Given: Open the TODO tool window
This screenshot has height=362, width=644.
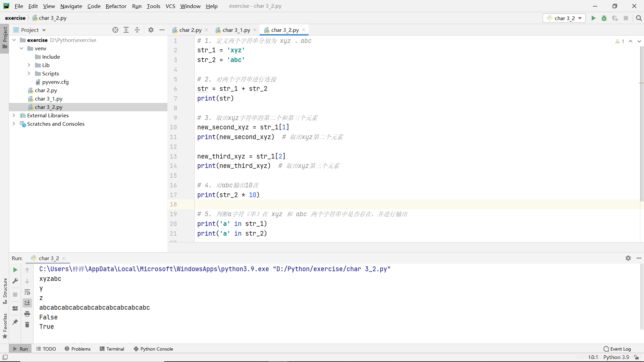Looking at the screenshot, I should [x=46, y=349].
